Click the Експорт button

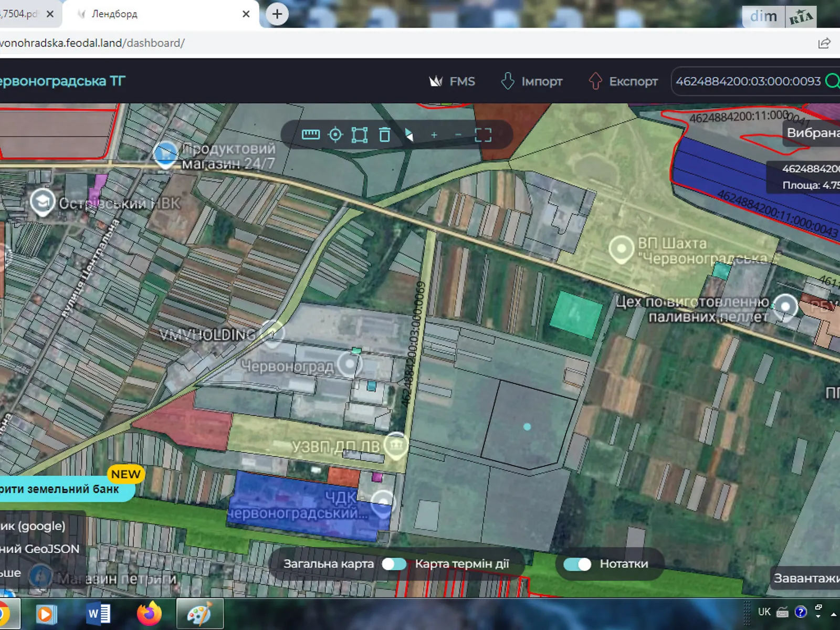coord(623,81)
